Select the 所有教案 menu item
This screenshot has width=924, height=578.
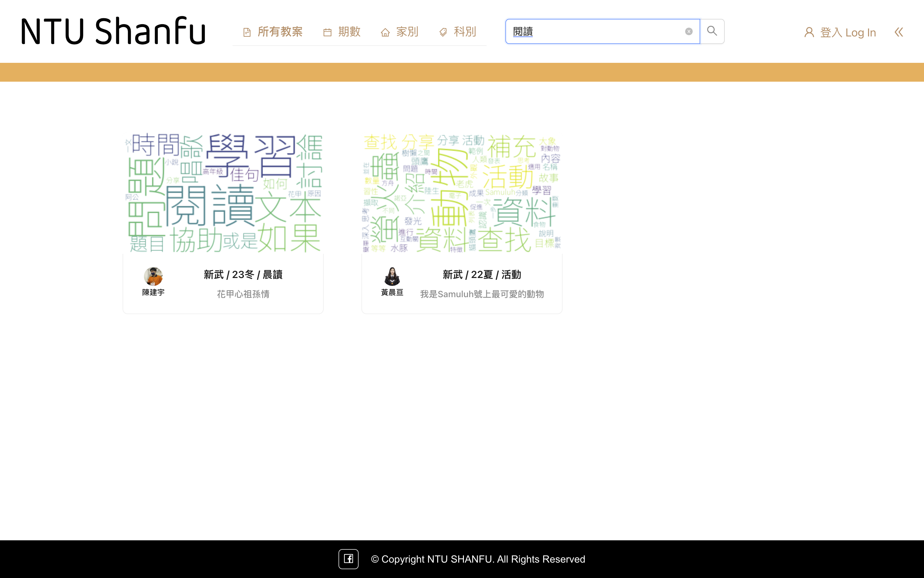[280, 31]
